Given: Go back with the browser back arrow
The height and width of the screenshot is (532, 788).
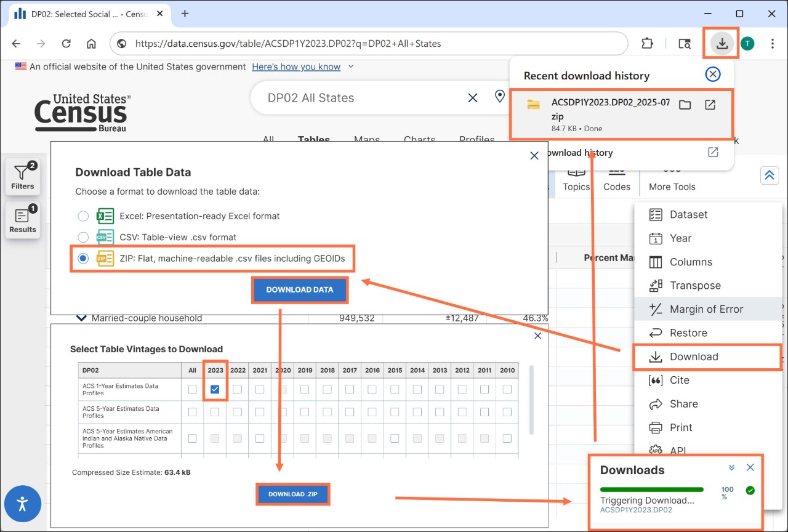Looking at the screenshot, I should coord(16,44).
